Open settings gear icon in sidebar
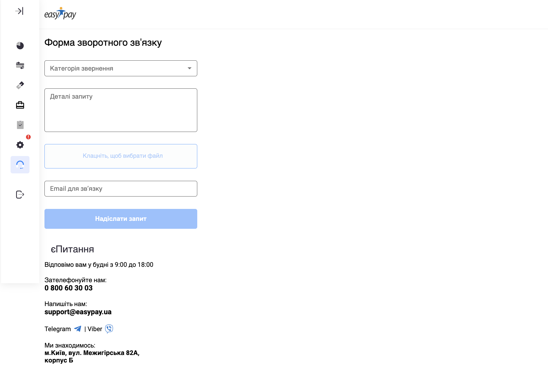 click(x=20, y=145)
